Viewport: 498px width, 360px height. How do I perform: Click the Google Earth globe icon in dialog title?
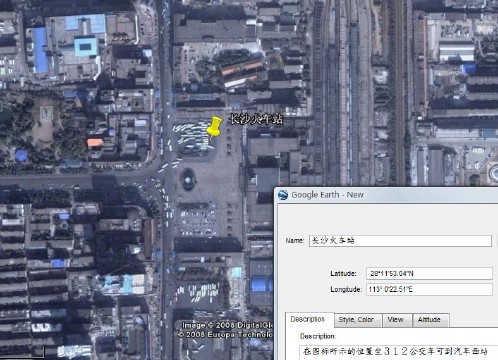point(283,195)
